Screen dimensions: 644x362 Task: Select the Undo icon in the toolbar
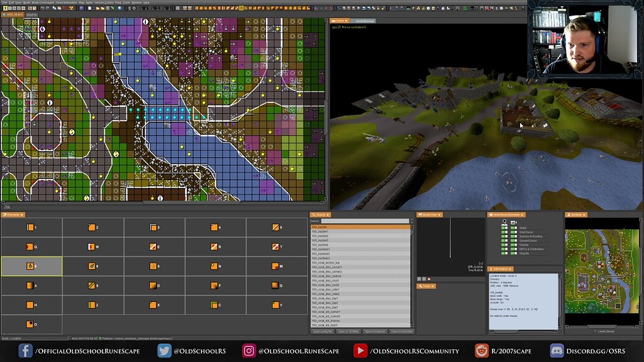coord(42,9)
